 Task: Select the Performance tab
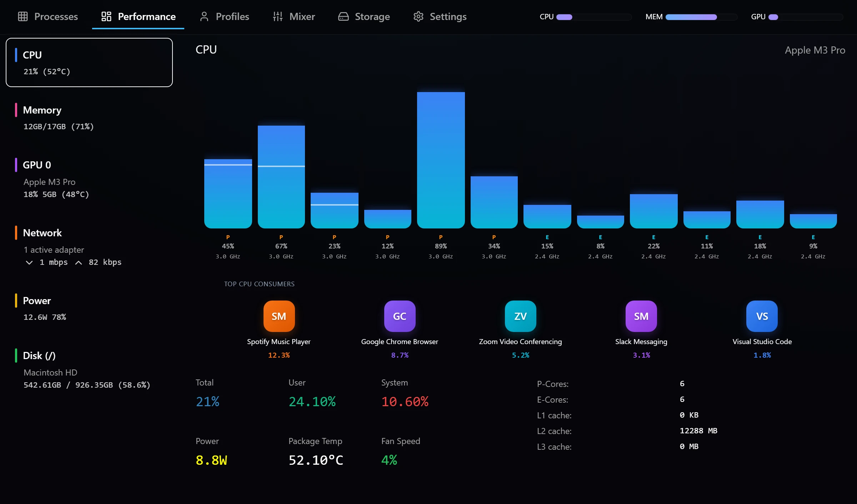click(138, 16)
